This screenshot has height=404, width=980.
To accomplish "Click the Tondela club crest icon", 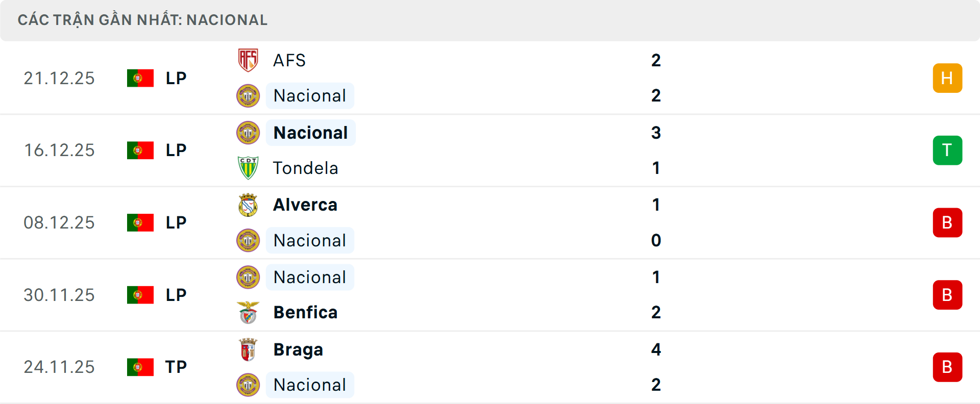I will (248, 168).
